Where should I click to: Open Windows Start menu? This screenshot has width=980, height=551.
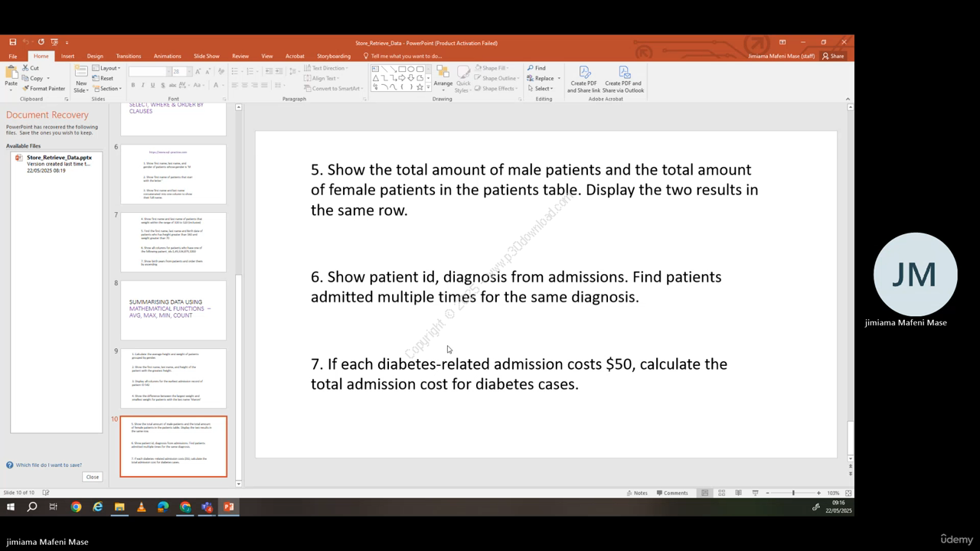(11, 507)
